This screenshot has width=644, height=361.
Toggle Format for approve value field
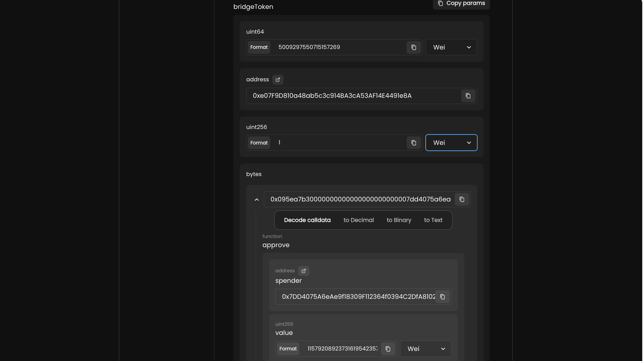pyautogui.click(x=288, y=349)
